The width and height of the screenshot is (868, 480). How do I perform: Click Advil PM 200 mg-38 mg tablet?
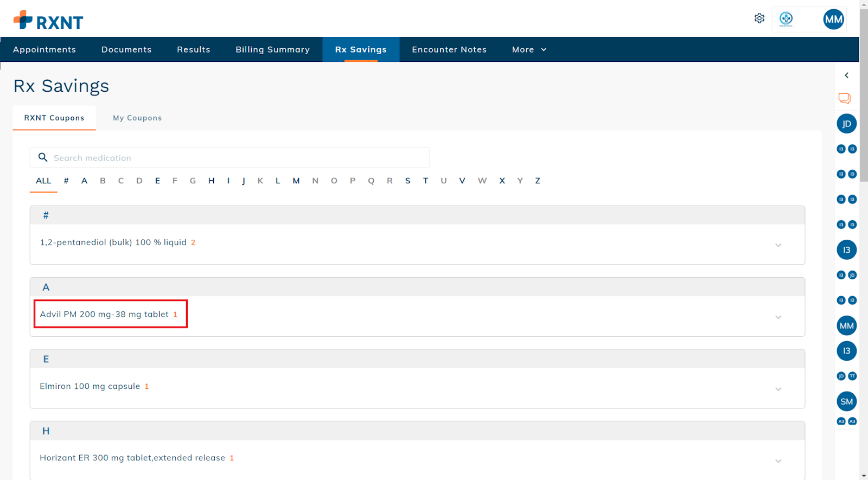click(104, 314)
